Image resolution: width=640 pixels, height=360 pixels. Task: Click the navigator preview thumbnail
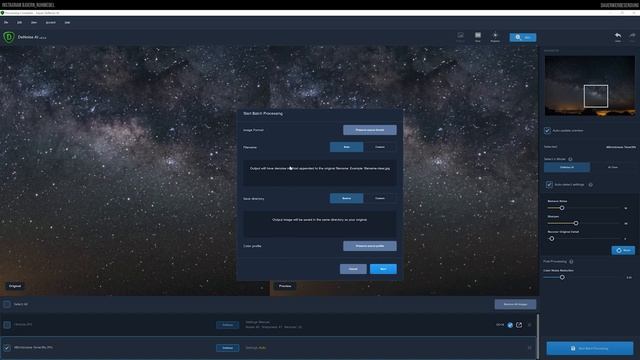(x=589, y=86)
